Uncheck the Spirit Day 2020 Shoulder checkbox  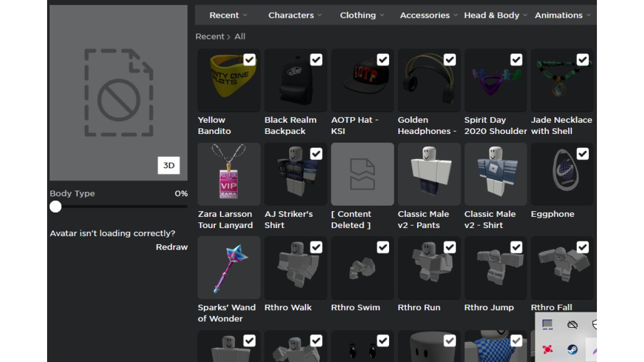coord(516,60)
